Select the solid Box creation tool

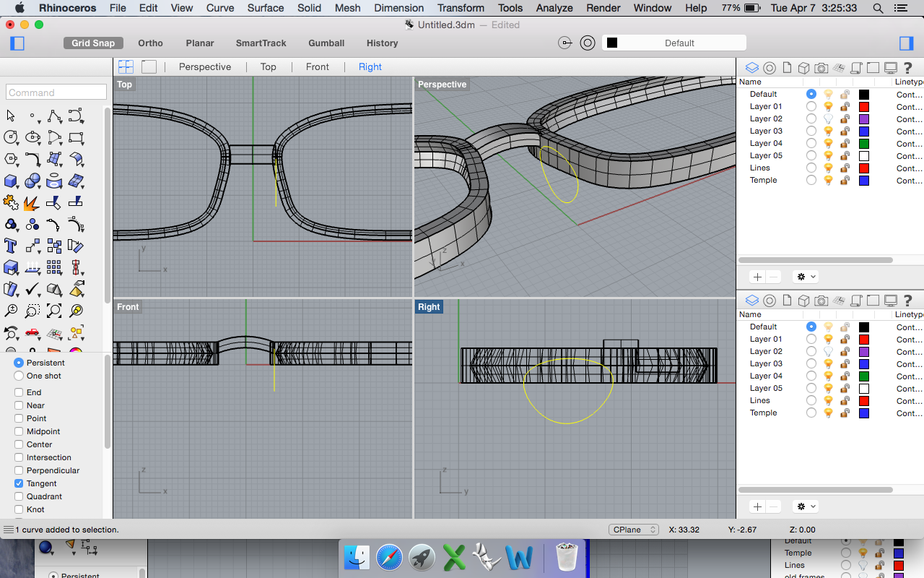coord(11,181)
